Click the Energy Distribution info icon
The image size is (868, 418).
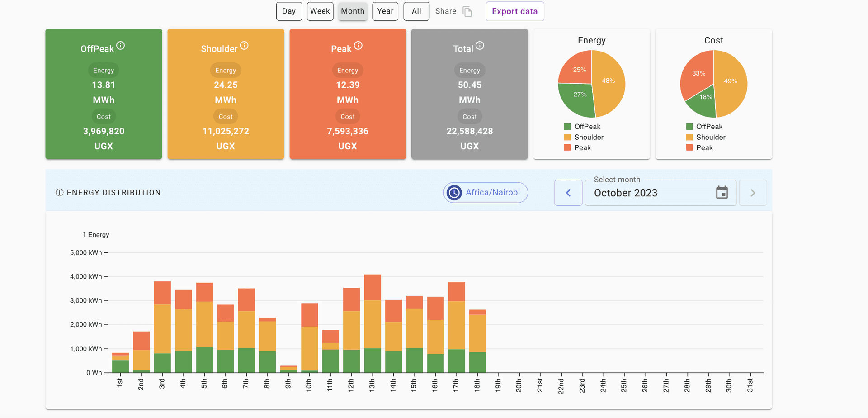pos(59,193)
